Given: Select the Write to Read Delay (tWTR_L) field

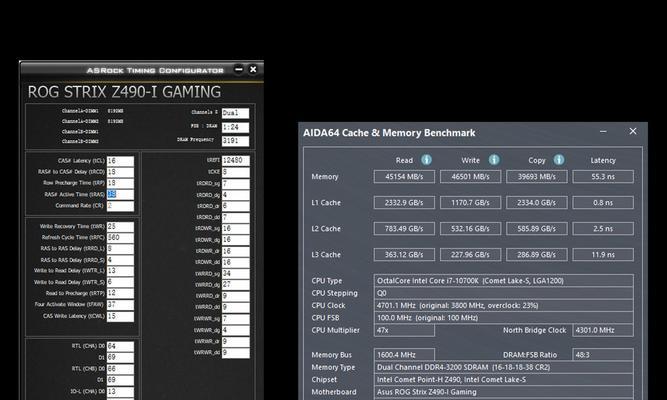Looking at the screenshot, I should [120, 271].
